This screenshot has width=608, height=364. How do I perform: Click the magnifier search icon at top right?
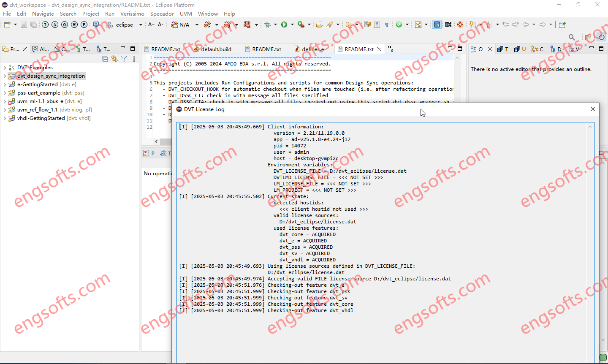point(572,37)
